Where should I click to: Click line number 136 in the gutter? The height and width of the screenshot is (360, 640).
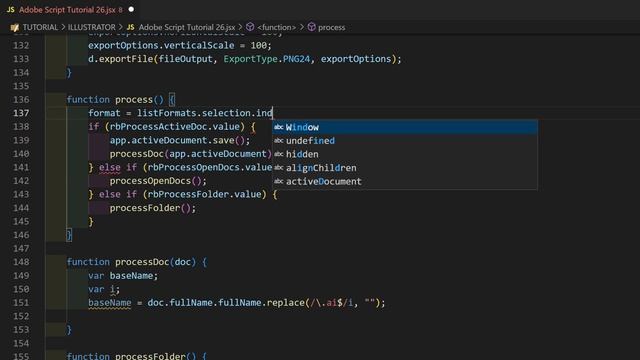pos(21,100)
